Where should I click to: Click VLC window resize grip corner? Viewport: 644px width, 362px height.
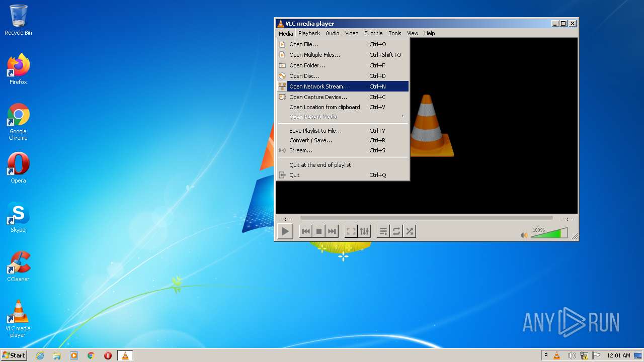click(575, 237)
